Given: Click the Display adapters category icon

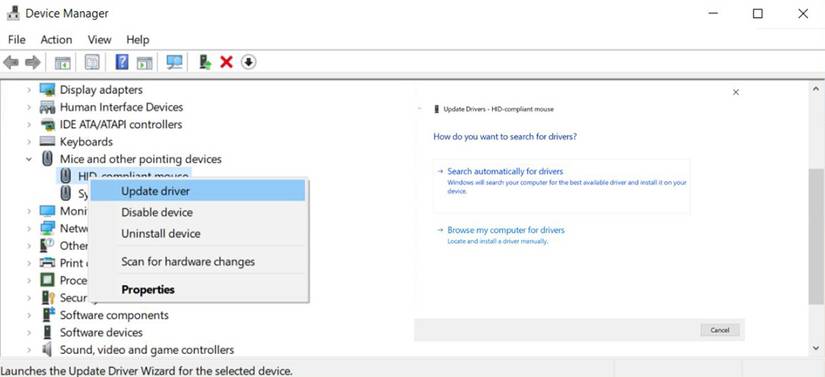Looking at the screenshot, I should pyautogui.click(x=47, y=90).
